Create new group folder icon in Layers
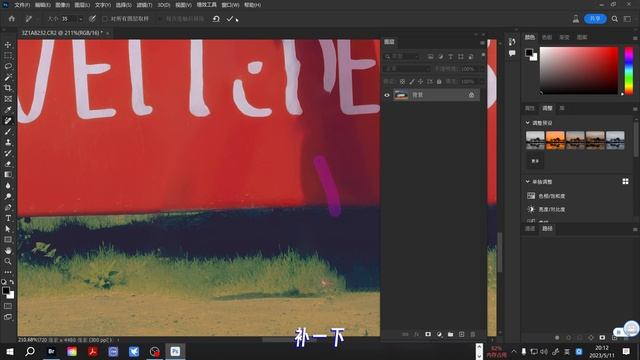This screenshot has height=360, width=640. 450,334
